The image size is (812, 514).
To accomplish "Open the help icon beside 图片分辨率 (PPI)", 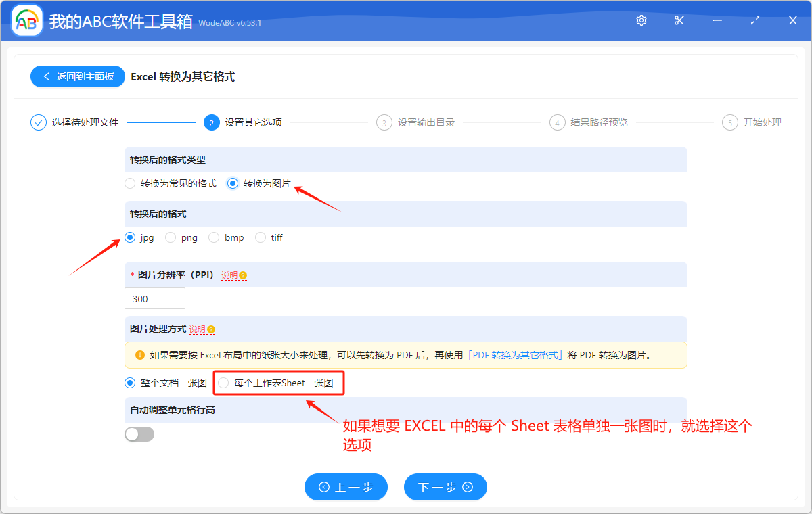I will click(243, 275).
